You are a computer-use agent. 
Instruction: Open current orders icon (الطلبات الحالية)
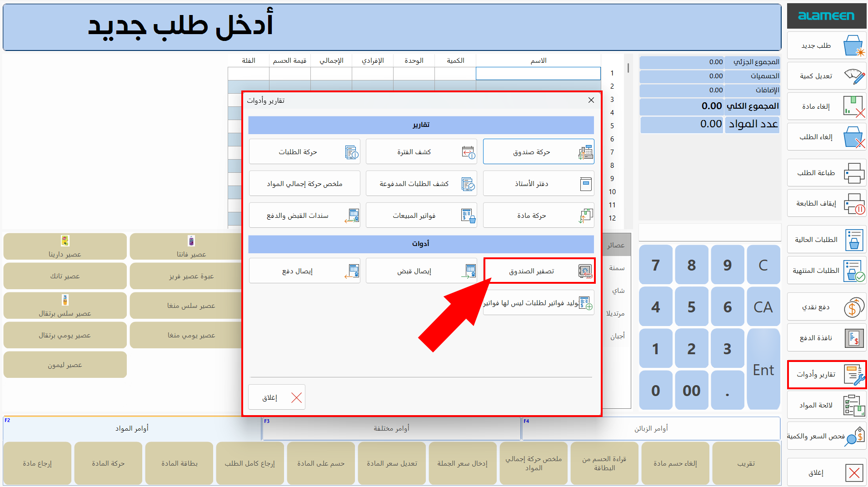click(854, 240)
